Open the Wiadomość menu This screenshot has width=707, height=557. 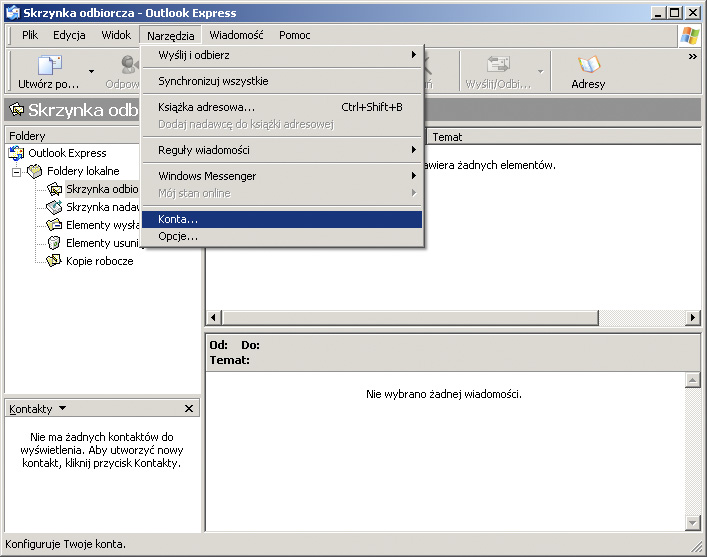236,35
